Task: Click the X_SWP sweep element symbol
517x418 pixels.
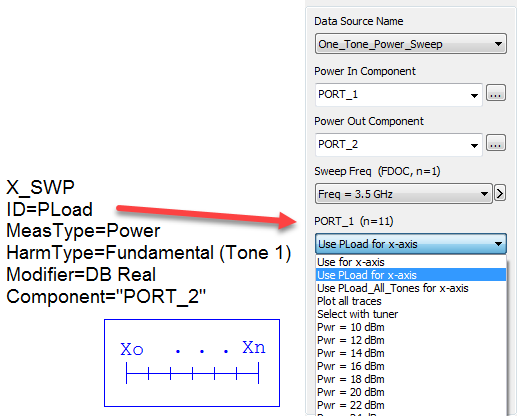Action: pos(192,363)
